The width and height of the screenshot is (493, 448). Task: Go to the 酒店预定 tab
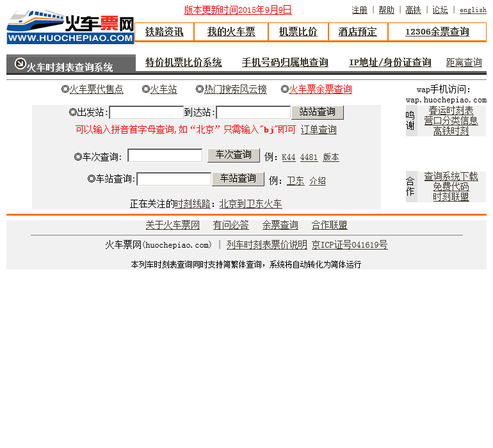pyautogui.click(x=357, y=32)
